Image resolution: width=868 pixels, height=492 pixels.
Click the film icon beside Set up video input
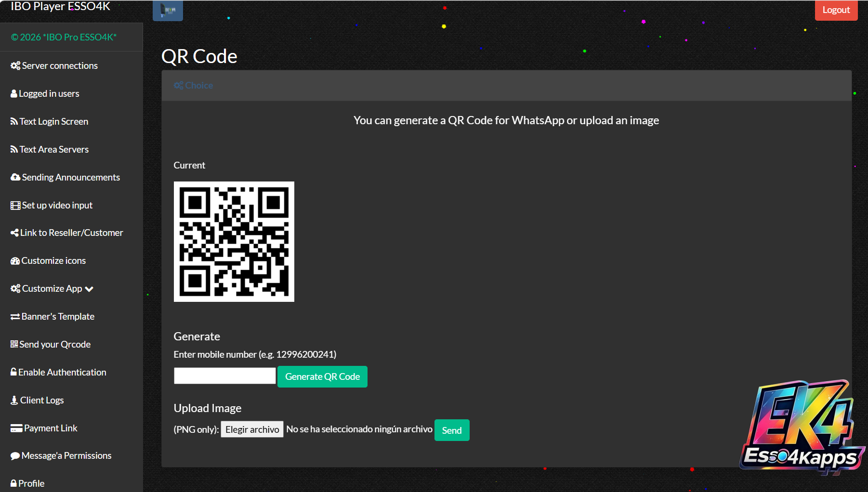[15, 206]
